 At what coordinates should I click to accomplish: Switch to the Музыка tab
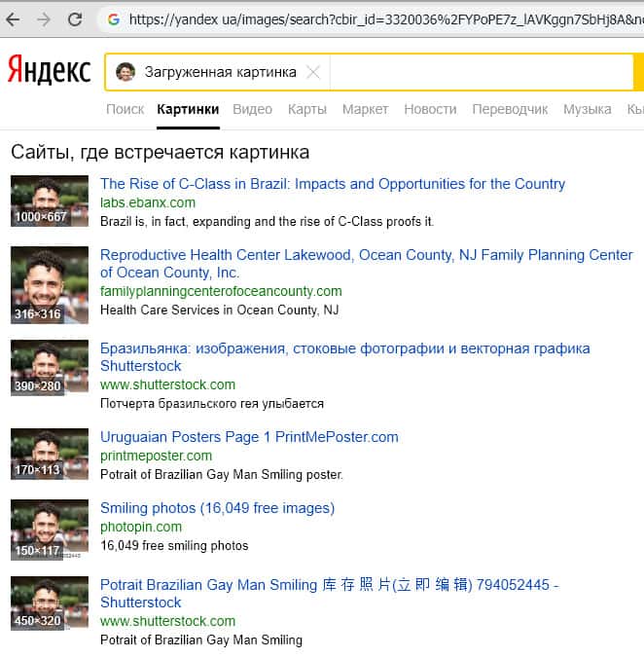(x=587, y=109)
